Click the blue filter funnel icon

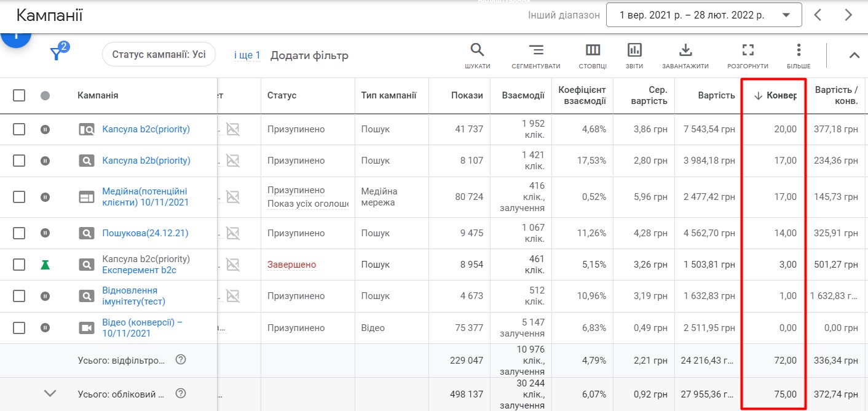[x=57, y=54]
